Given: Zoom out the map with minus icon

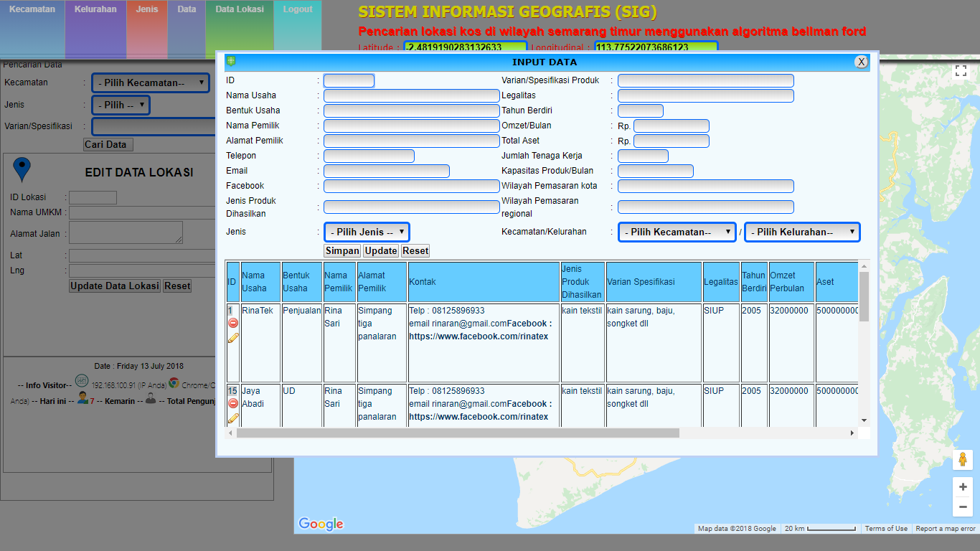Looking at the screenshot, I should pyautogui.click(x=962, y=507).
